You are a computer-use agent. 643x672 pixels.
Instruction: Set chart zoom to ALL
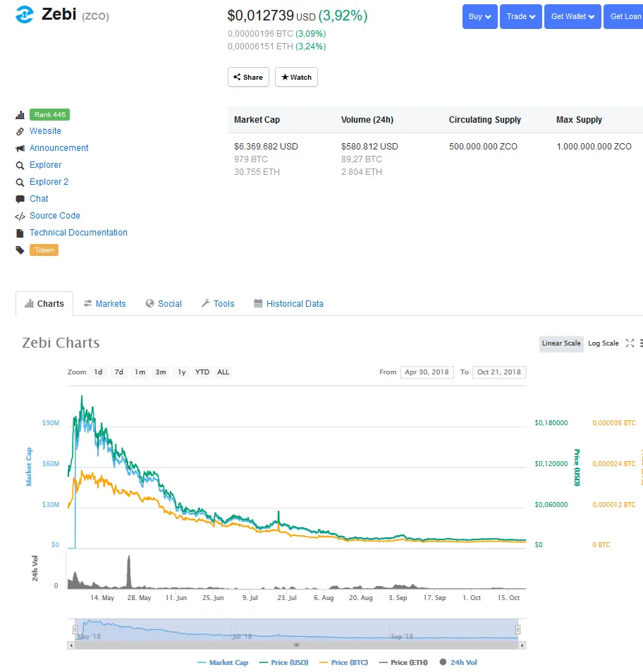tap(223, 372)
